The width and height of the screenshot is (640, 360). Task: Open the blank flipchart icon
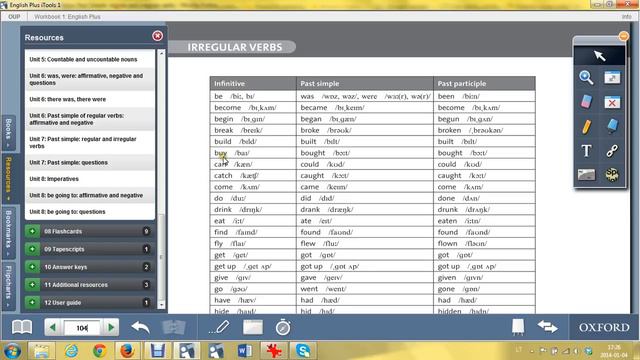click(253, 327)
